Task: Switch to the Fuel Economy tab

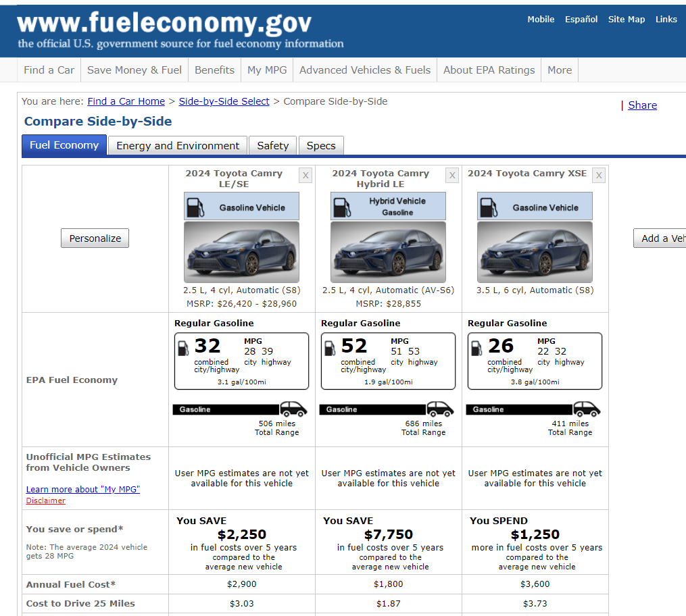Action: tap(64, 145)
